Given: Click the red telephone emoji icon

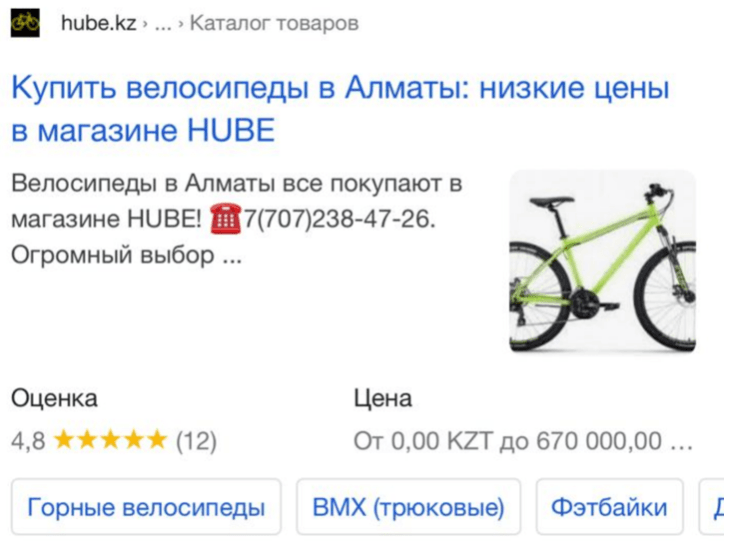Looking at the screenshot, I should (225, 219).
